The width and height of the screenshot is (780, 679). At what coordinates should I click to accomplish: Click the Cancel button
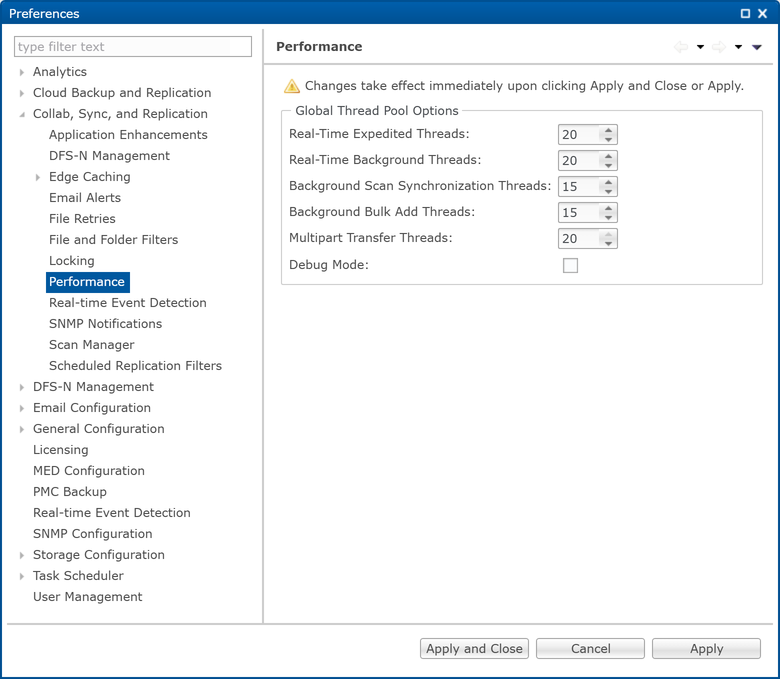point(590,649)
